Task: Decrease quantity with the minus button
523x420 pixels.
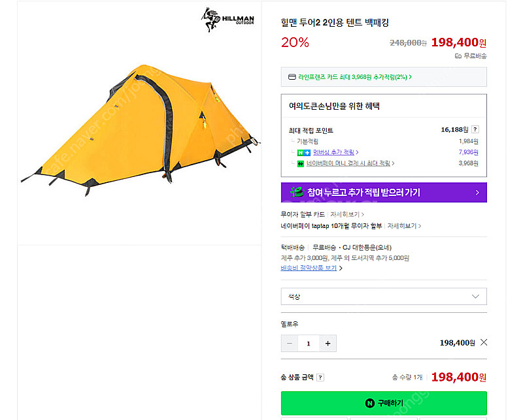Action: [290, 343]
